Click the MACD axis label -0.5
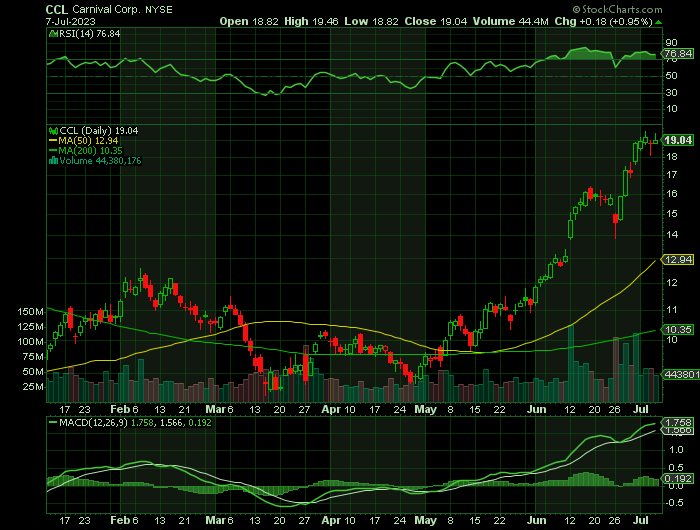The width and height of the screenshot is (700, 530). (x=674, y=503)
